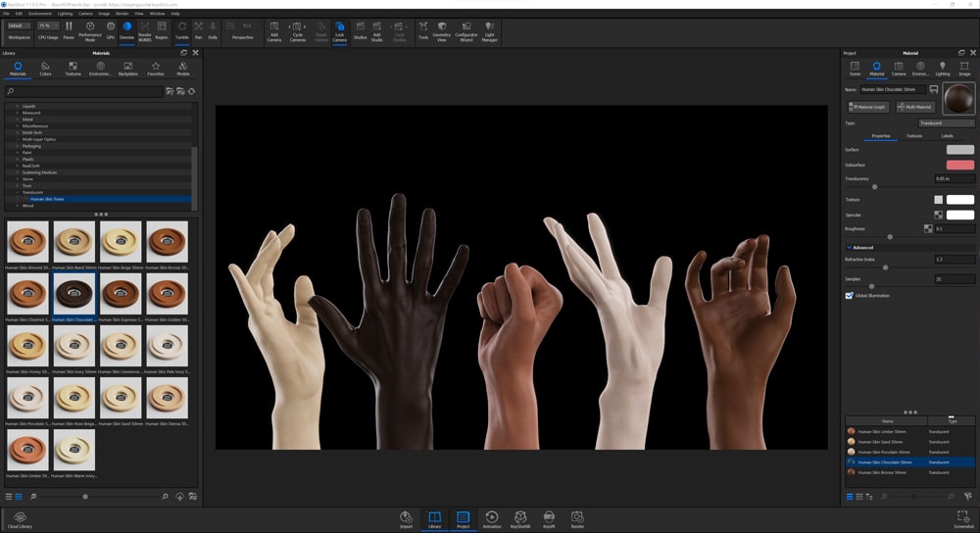This screenshot has width=980, height=533.
Task: Disable the Global Illumination checkbox
Action: (849, 295)
